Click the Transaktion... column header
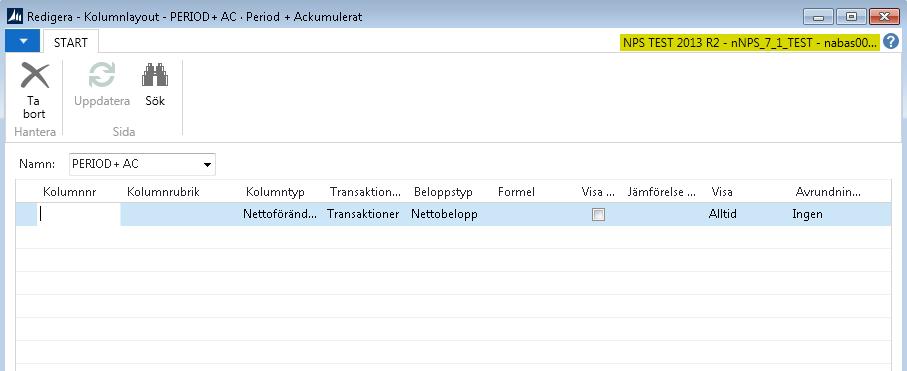 coord(366,192)
